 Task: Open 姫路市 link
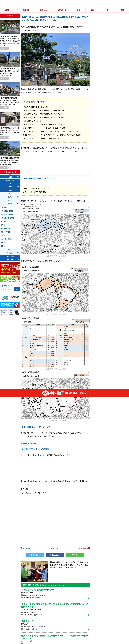[x=3, y=246]
